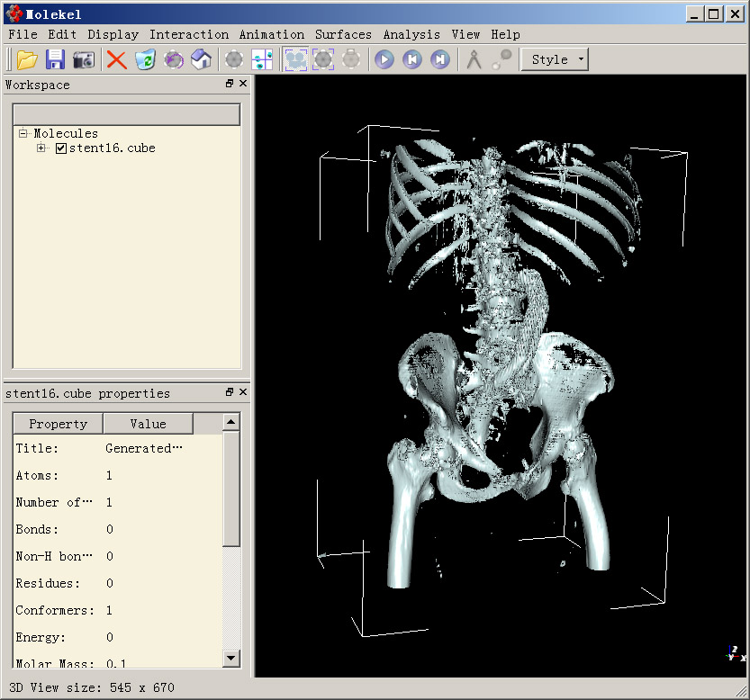The width and height of the screenshot is (750, 700).
Task: Open the File menu
Action: coord(23,34)
